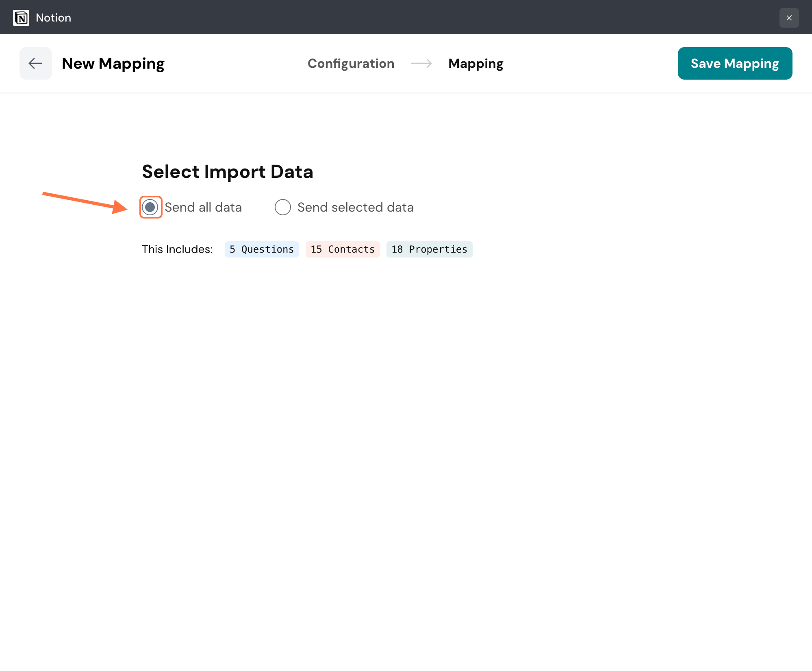This screenshot has width=812, height=671.
Task: Click the dark Notion header bar
Action: [x=406, y=17]
